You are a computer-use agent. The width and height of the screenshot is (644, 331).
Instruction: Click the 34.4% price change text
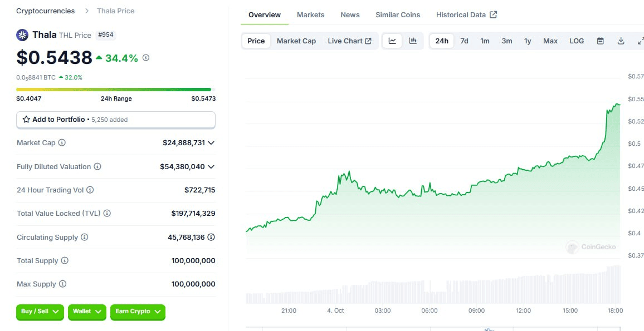coord(121,58)
